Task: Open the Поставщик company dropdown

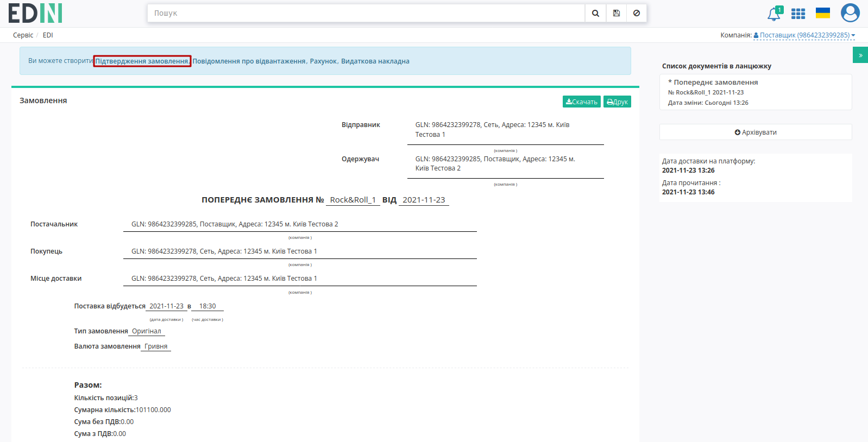Action: (804, 35)
